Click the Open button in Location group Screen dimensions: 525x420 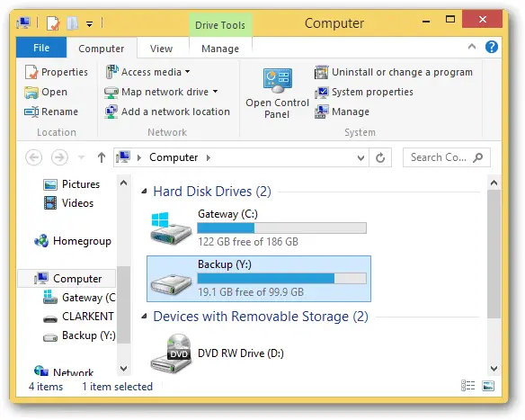[x=46, y=92]
